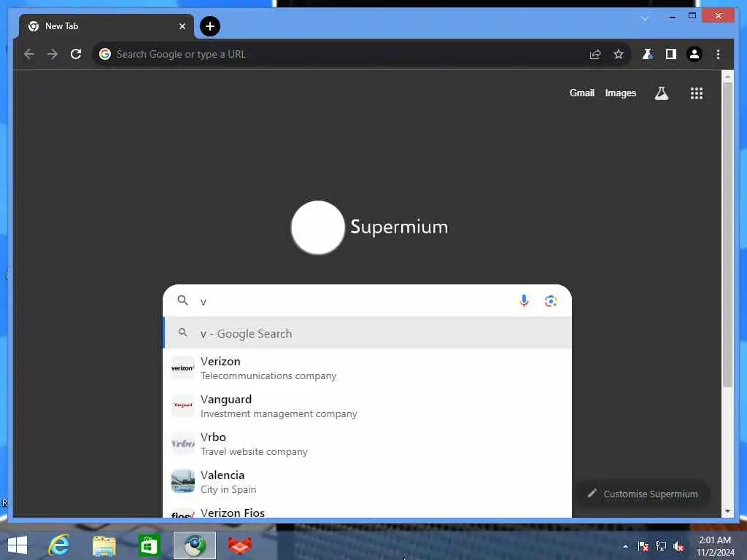The height and width of the screenshot is (560, 747).
Task: Open the Windows Start button
Action: point(18,545)
